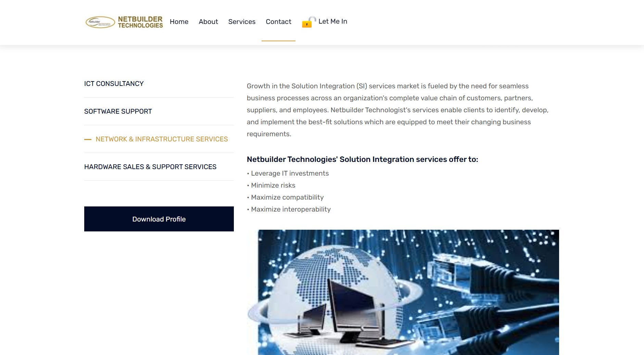Image resolution: width=644 pixels, height=355 pixels.
Task: Select the ICT CONSULTANCY service tab
Action: [114, 83]
